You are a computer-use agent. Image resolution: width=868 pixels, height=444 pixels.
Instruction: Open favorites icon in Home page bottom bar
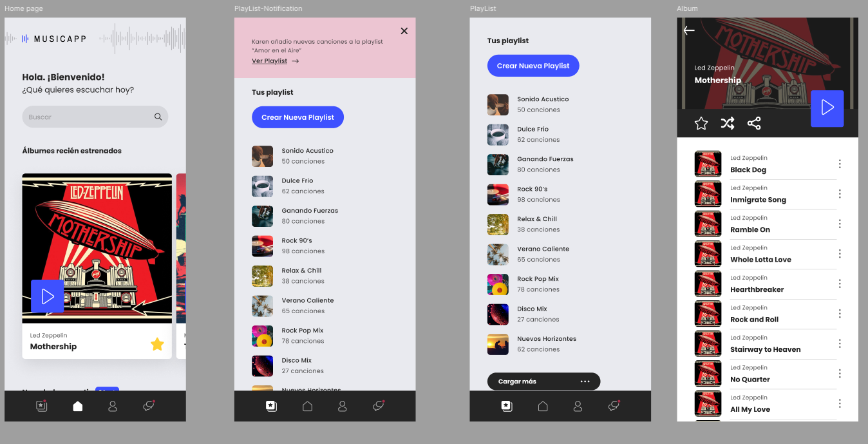pyautogui.click(x=41, y=406)
